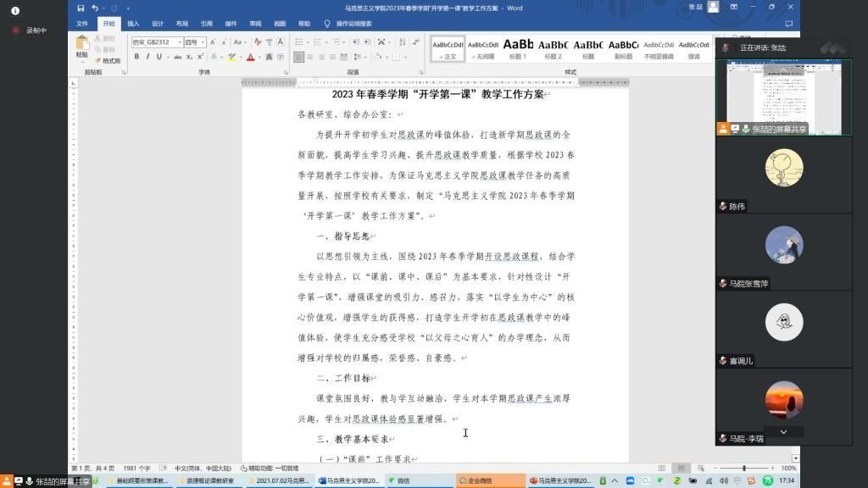Open the 文件 (File) menu tab
Image resolution: width=868 pixels, height=488 pixels.
[x=82, y=24]
